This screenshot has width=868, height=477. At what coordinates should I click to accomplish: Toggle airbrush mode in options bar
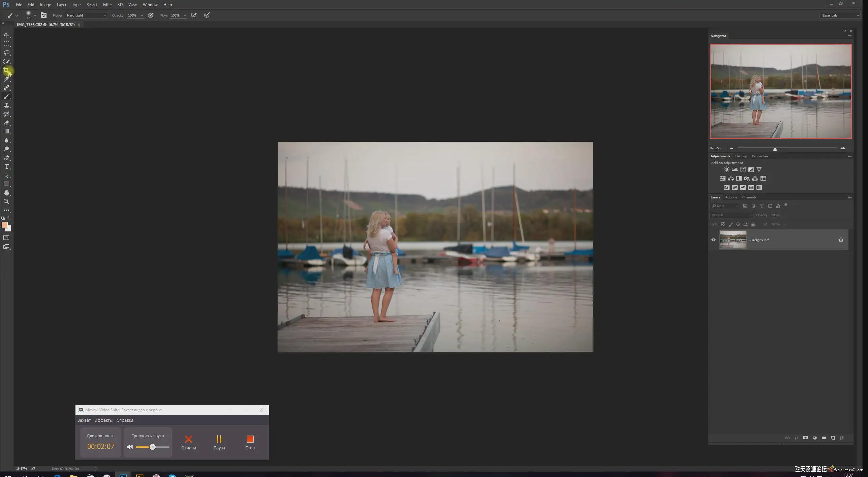click(194, 15)
